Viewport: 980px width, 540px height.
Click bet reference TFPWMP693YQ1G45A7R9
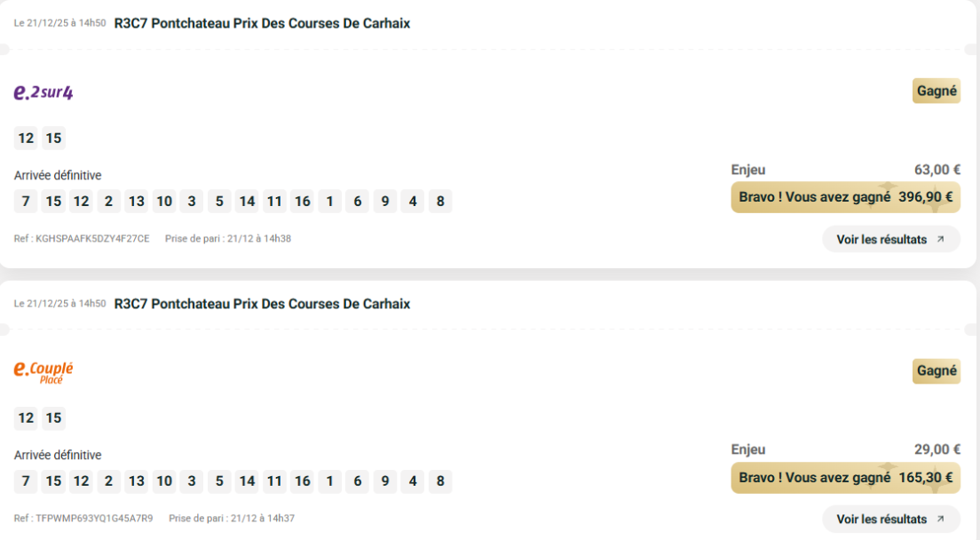94,518
